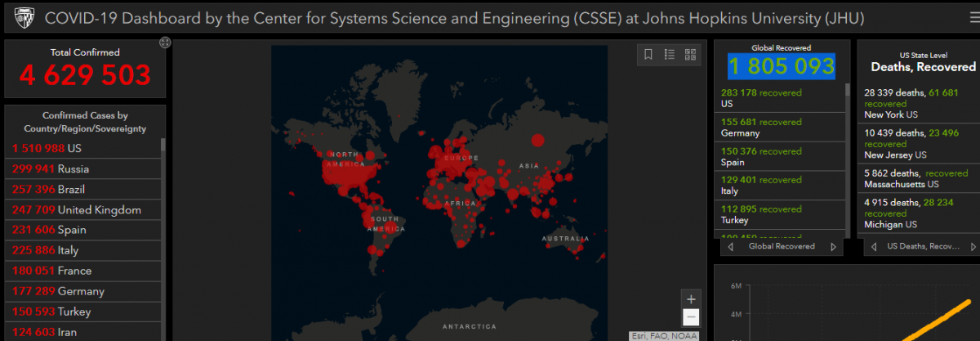This screenshot has height=341, width=980.
Task: Select Germany with 177 289 confirmed cases
Action: 83,291
